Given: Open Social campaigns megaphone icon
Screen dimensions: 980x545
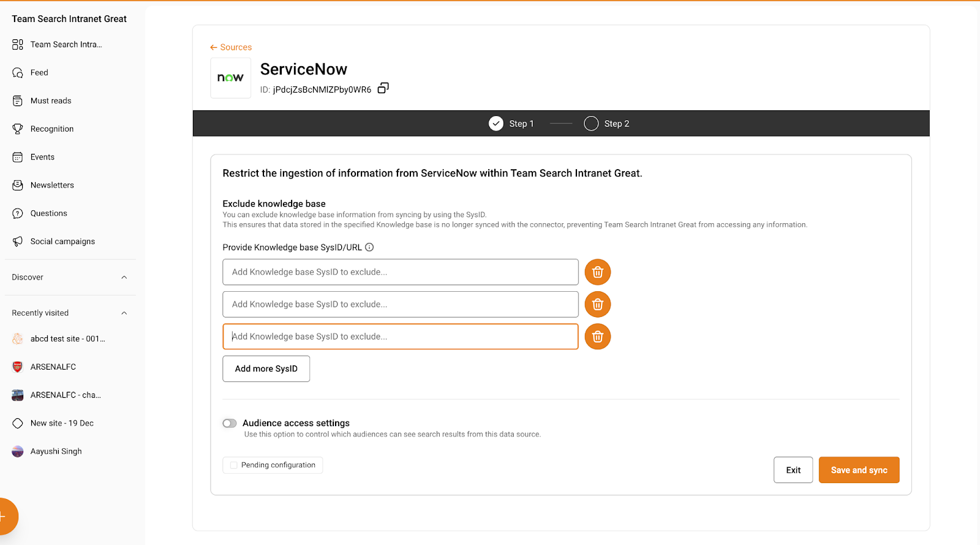Looking at the screenshot, I should click(18, 242).
